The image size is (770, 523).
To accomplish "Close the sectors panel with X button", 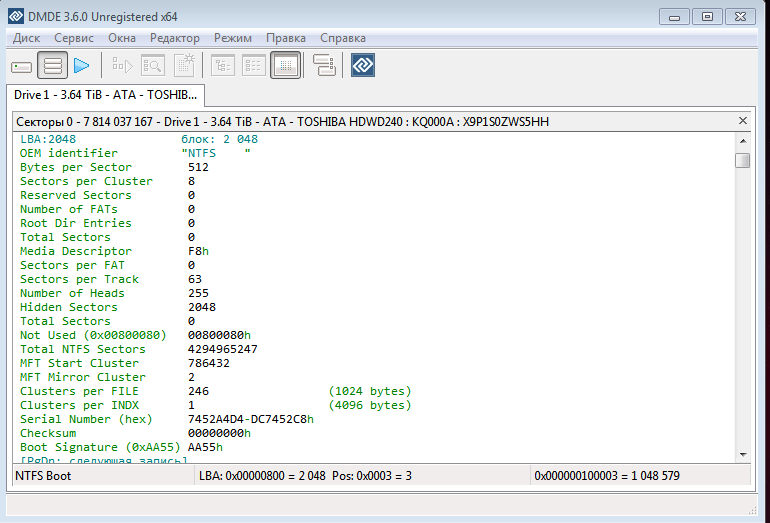I will (742, 121).
